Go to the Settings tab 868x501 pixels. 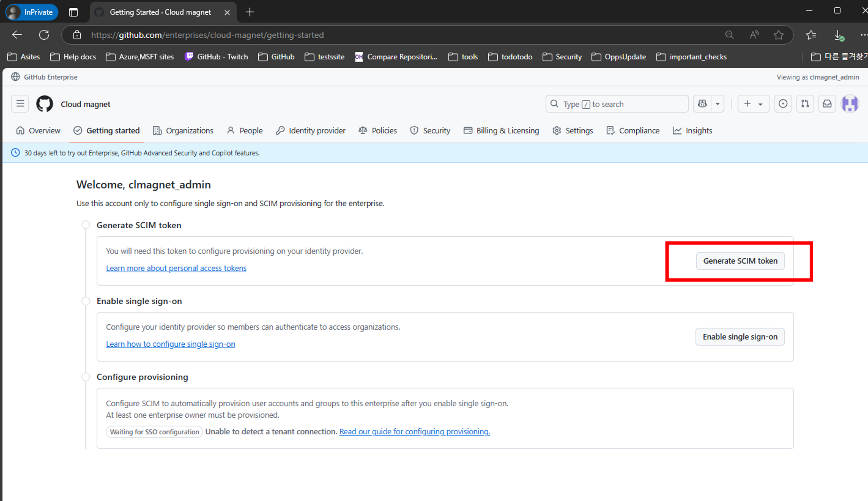[573, 130]
